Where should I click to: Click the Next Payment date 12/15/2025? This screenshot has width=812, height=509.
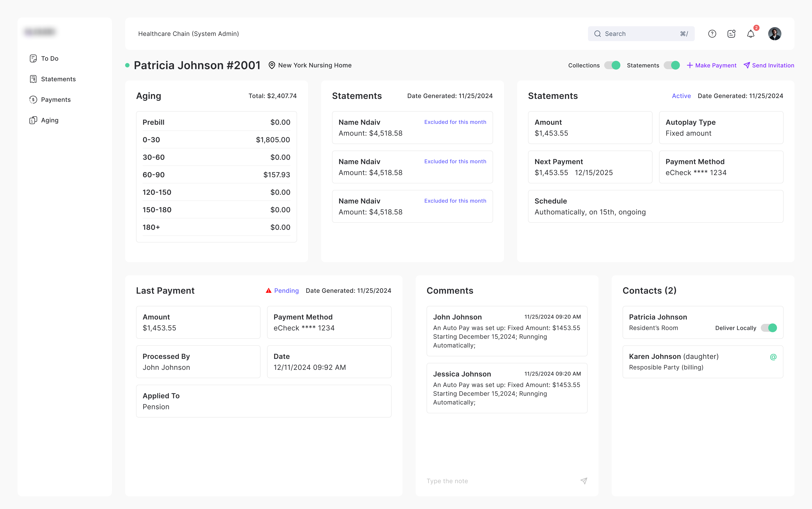pos(594,172)
